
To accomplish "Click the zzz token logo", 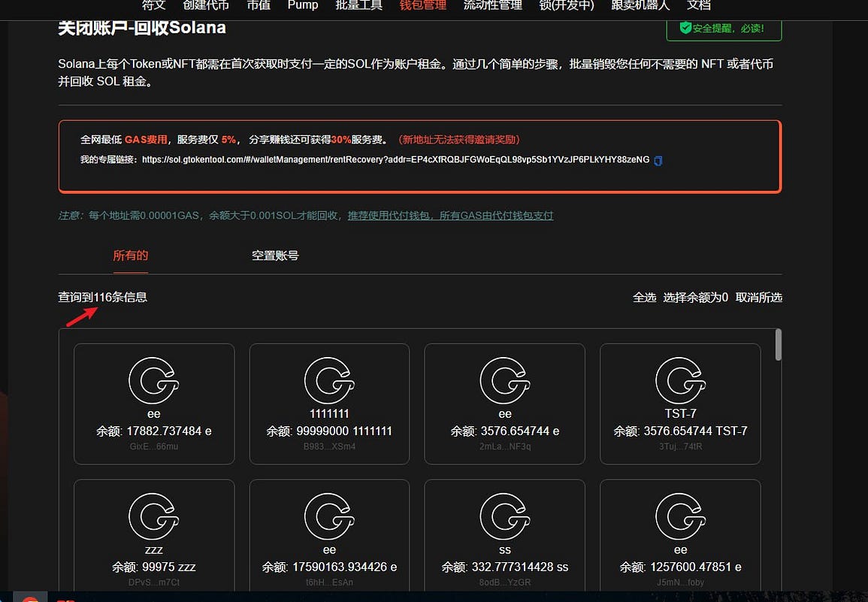I will [x=154, y=516].
